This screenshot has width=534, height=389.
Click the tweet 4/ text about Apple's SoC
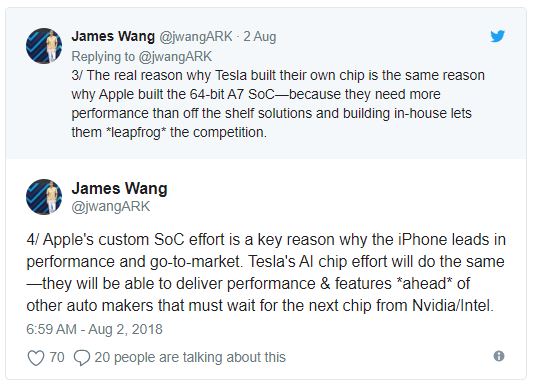tap(266, 273)
